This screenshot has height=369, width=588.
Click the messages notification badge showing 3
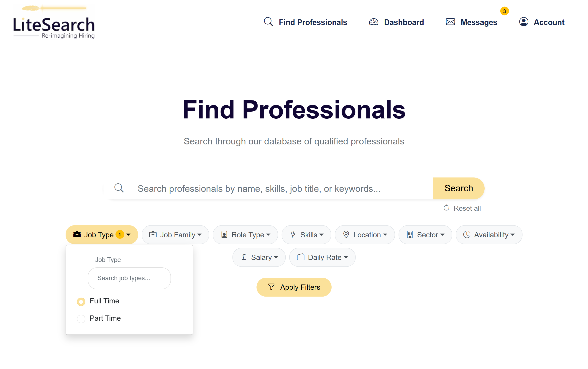[x=505, y=11]
